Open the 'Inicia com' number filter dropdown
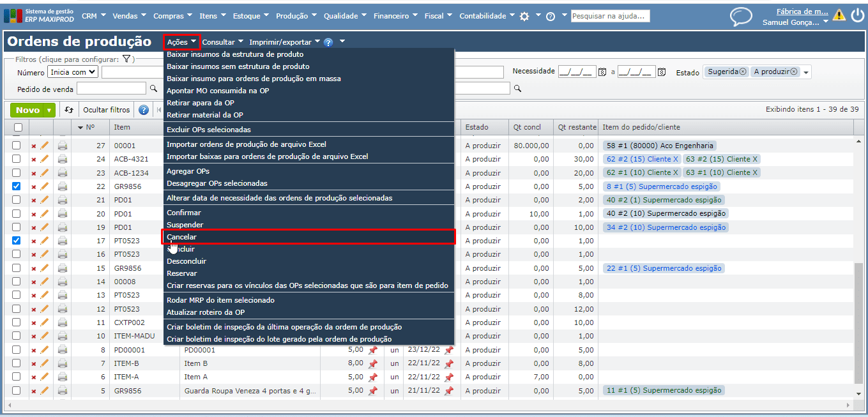The height and width of the screenshot is (417, 868). click(x=73, y=72)
